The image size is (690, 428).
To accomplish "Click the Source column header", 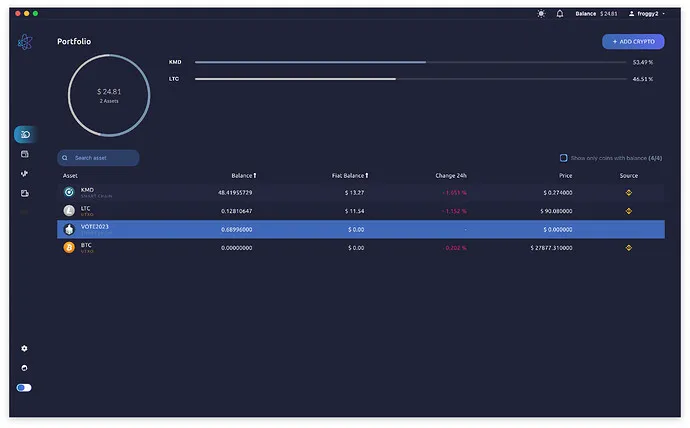I will 629,176.
